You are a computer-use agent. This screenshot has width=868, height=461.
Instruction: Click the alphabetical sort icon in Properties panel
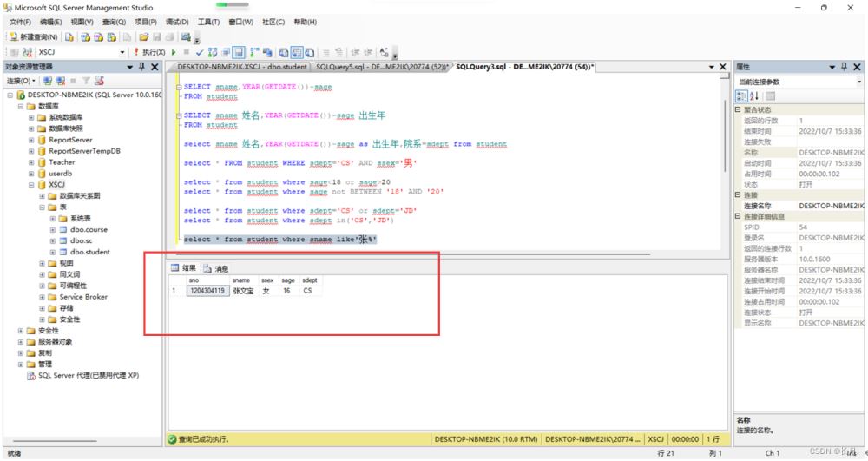[754, 95]
